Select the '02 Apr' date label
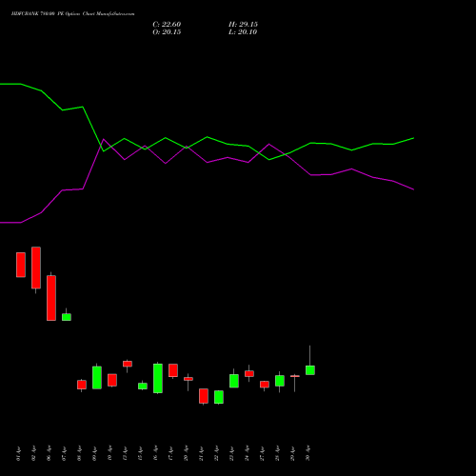Viewport: 476px width, 476px height. (33, 453)
